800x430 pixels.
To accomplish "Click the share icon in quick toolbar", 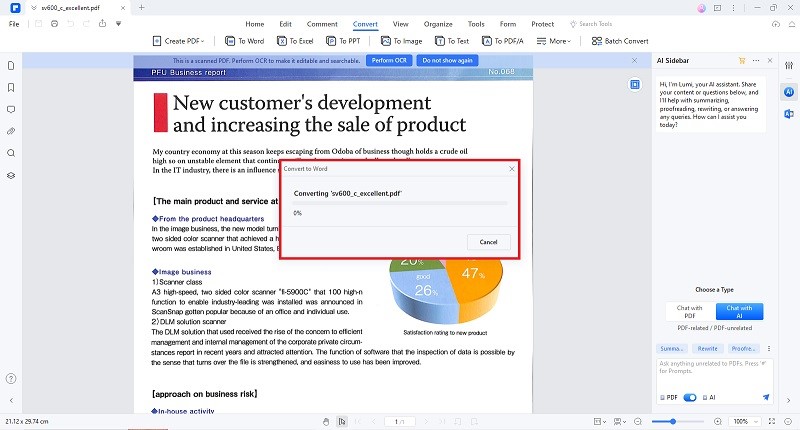I will point(103,23).
